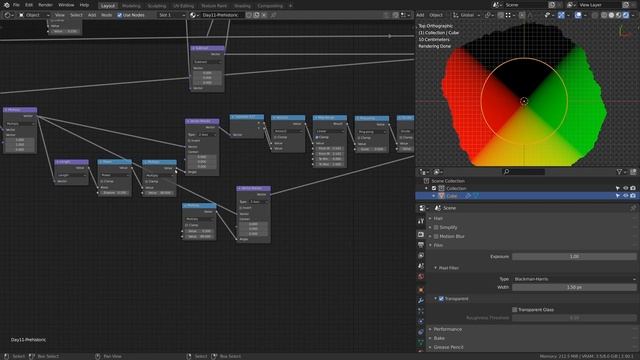Select the Modifiers wrench tab icon

click(421, 300)
